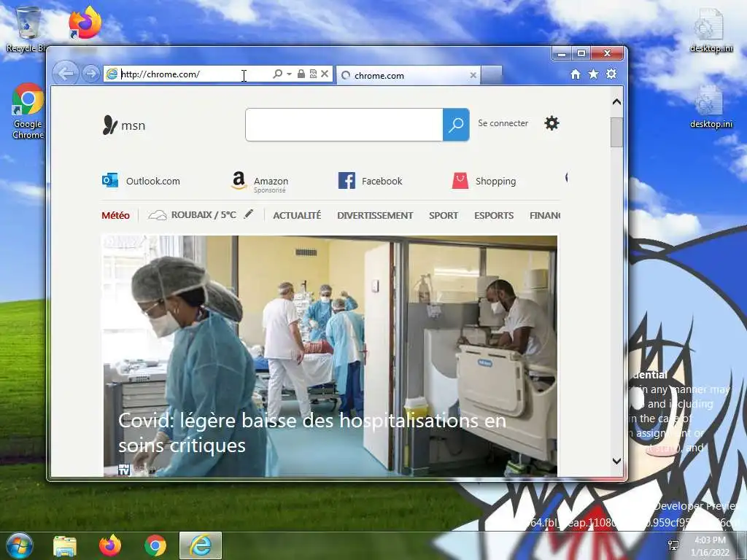Click the search magnifier in address bar
The height and width of the screenshot is (560, 747).
277,74
